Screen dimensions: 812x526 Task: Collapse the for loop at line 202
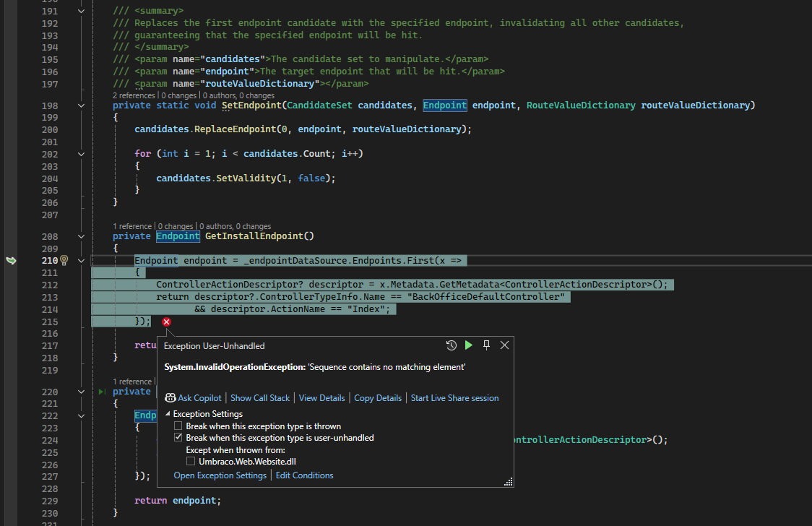pos(82,154)
